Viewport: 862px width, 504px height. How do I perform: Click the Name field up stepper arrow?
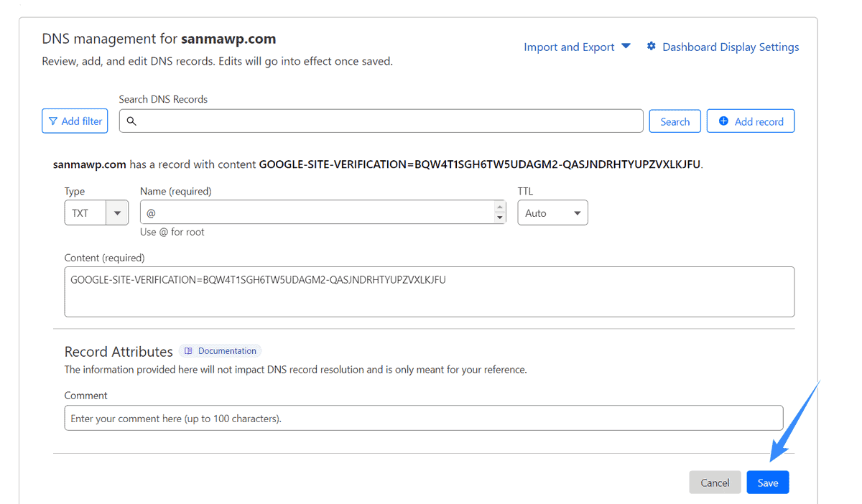(x=500, y=207)
